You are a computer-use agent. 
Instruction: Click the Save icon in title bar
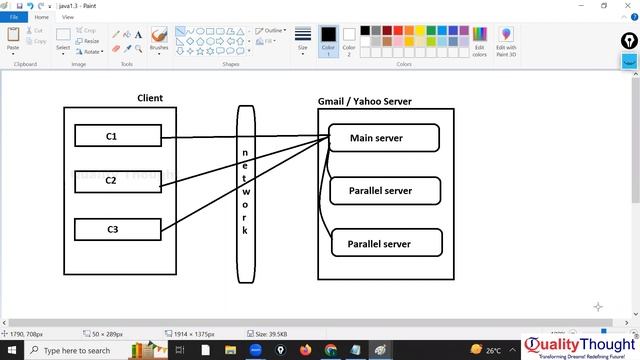click(19, 6)
